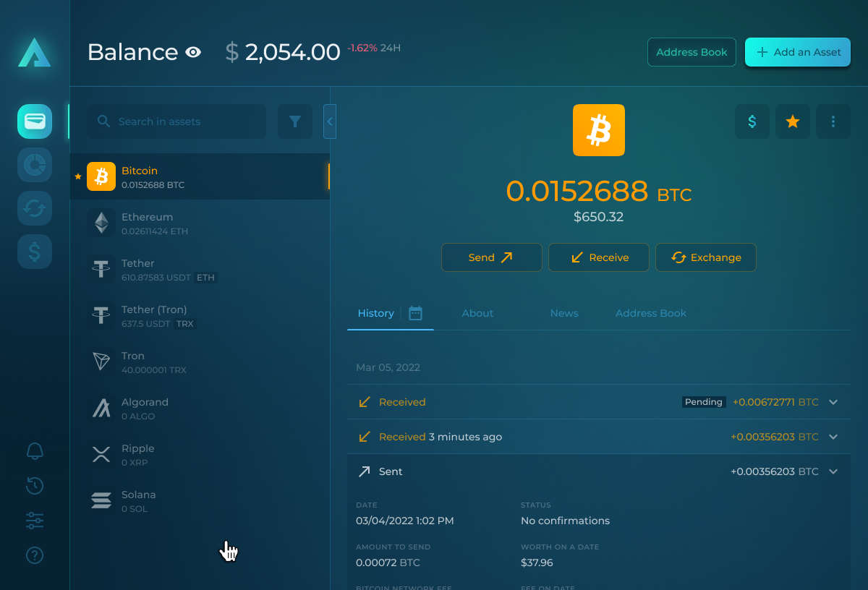Click the Send button
868x590 pixels.
point(492,257)
